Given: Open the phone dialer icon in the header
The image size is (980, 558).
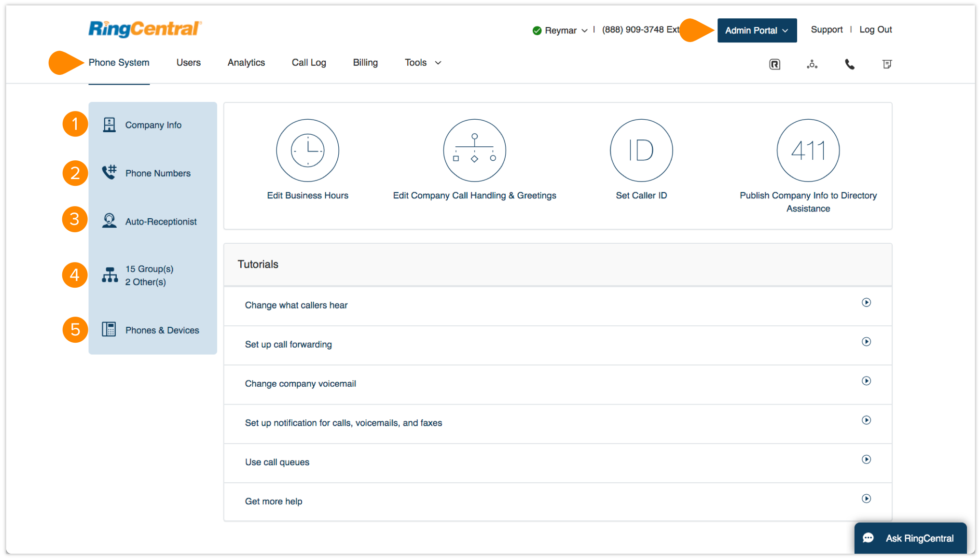Looking at the screenshot, I should (x=849, y=64).
